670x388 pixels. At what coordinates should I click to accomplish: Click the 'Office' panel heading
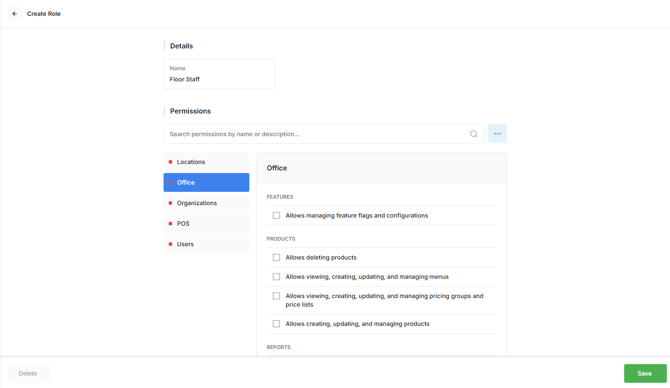pyautogui.click(x=277, y=168)
